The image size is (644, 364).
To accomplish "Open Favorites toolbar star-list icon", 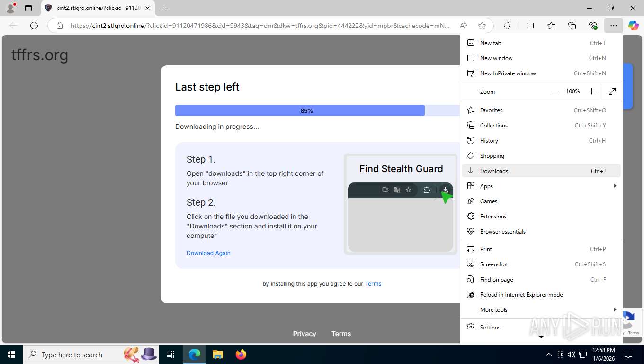I will click(x=551, y=26).
